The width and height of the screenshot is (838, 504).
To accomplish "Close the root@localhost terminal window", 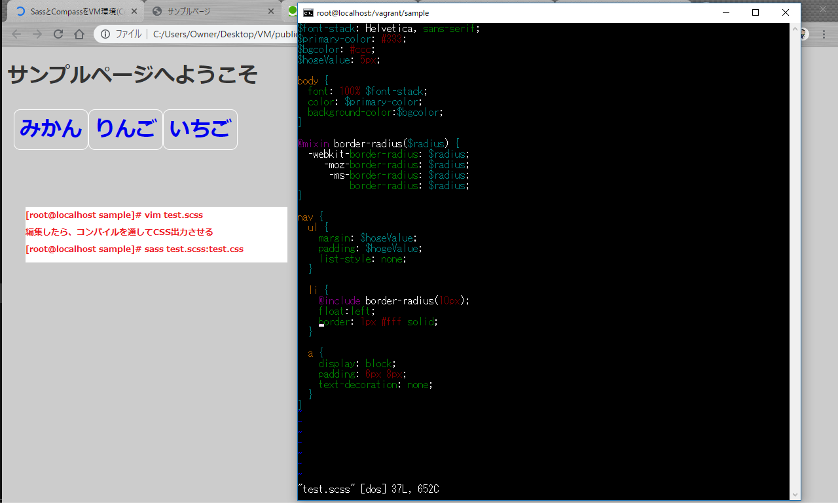I will tap(786, 12).
